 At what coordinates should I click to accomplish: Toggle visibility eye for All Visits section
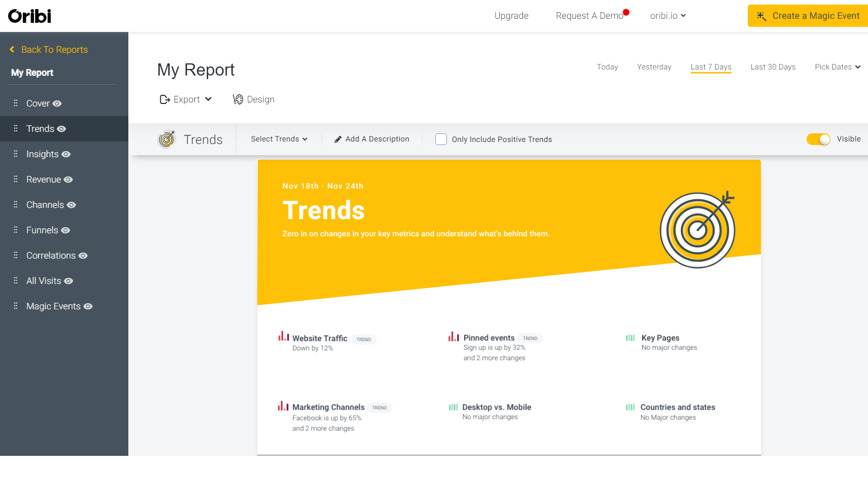68,281
